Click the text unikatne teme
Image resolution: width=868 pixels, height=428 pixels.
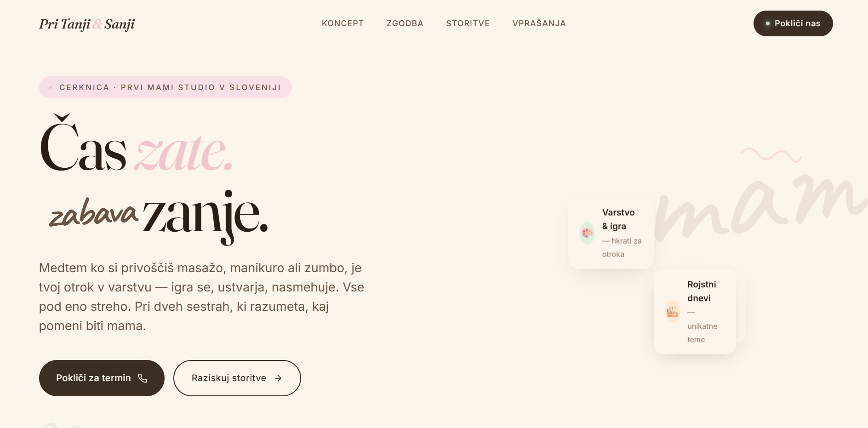(702, 333)
